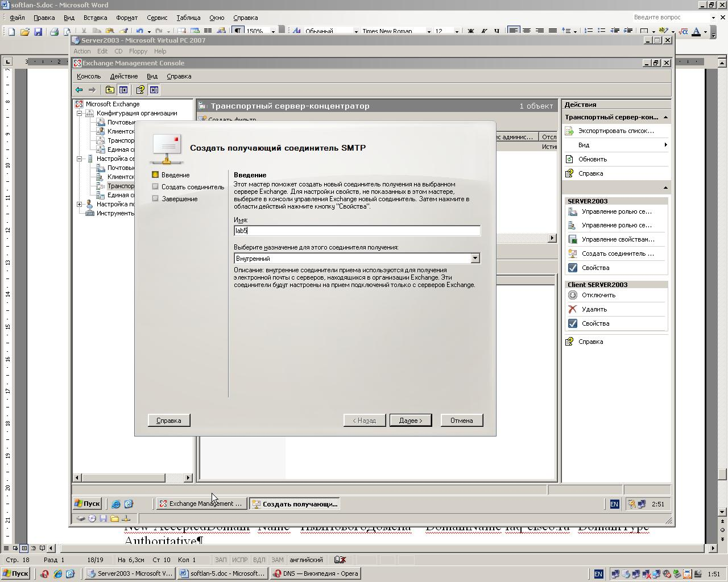The image size is (728, 582).
Task: Open Справка under Транспортный сервер-кон... actions
Action: coord(590,173)
